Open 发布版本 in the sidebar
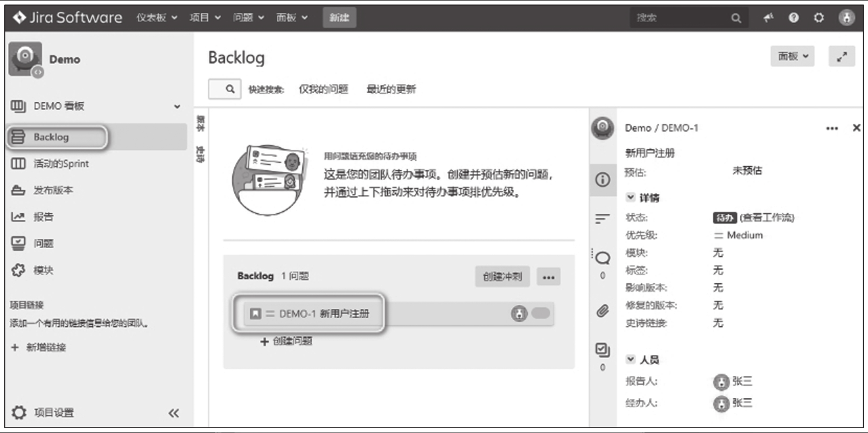Viewport: 868px width, 433px height. [42, 190]
